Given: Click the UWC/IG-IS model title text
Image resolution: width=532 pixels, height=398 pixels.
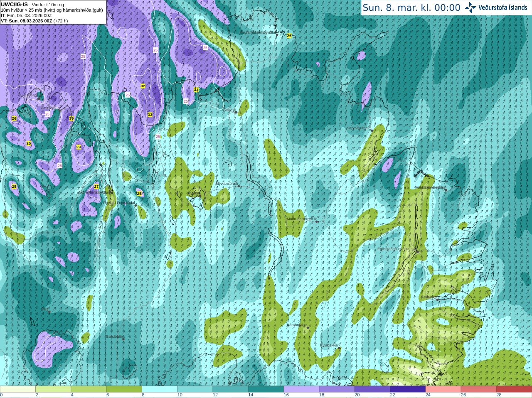Looking at the screenshot, I should (x=15, y=4).
